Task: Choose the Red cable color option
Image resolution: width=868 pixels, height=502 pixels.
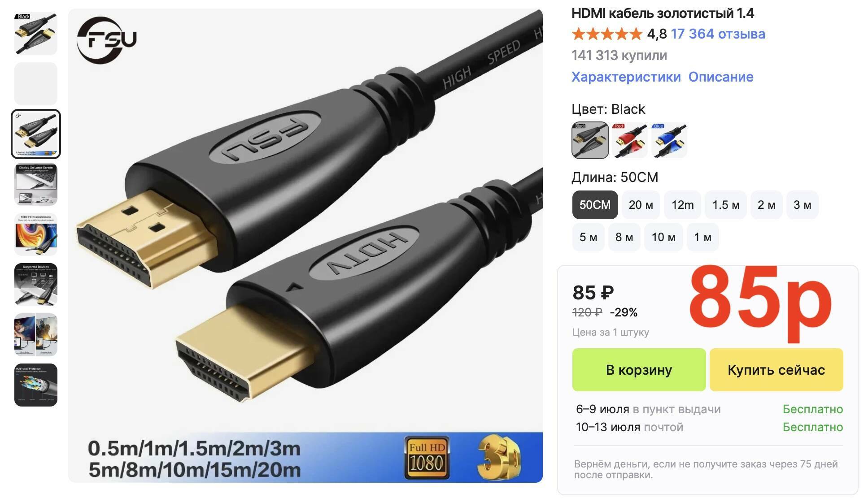Action: (x=629, y=140)
